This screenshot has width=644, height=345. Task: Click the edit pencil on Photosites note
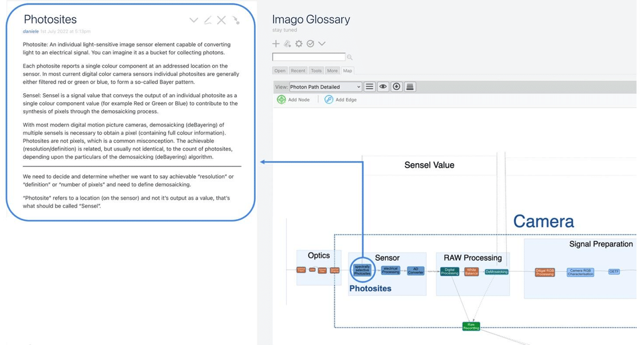point(208,19)
